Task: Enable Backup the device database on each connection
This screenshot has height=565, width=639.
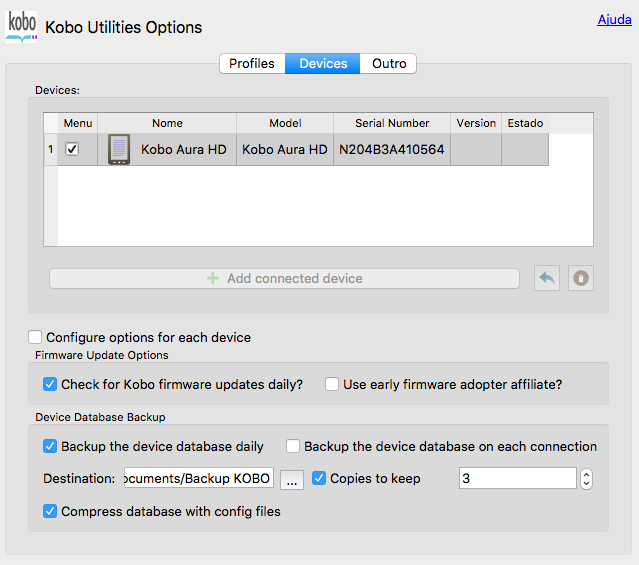Action: (x=293, y=446)
